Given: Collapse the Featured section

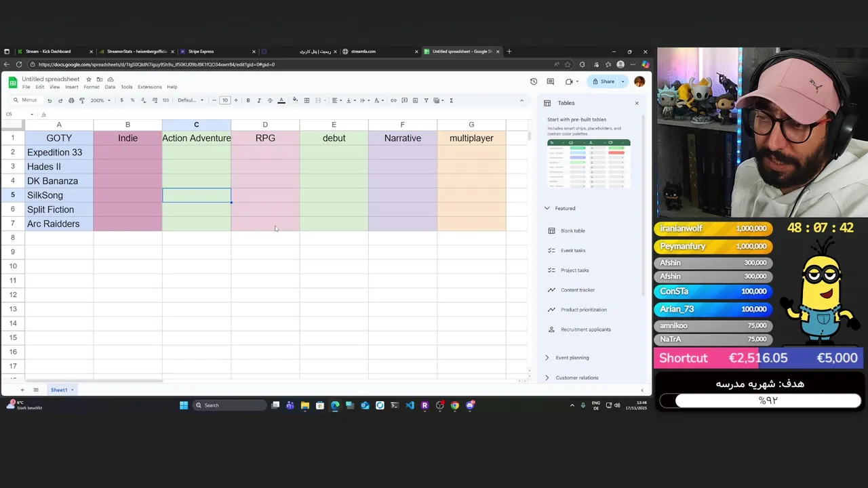Looking at the screenshot, I should (547, 208).
